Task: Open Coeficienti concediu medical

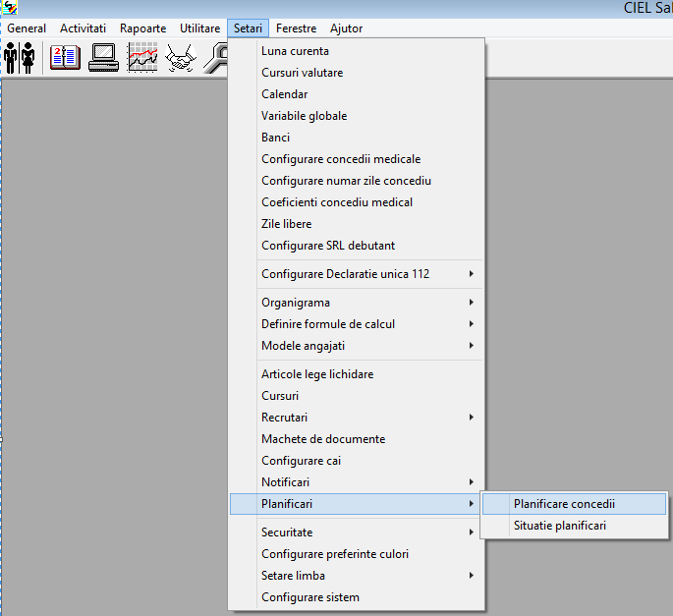Action: pyautogui.click(x=357, y=202)
